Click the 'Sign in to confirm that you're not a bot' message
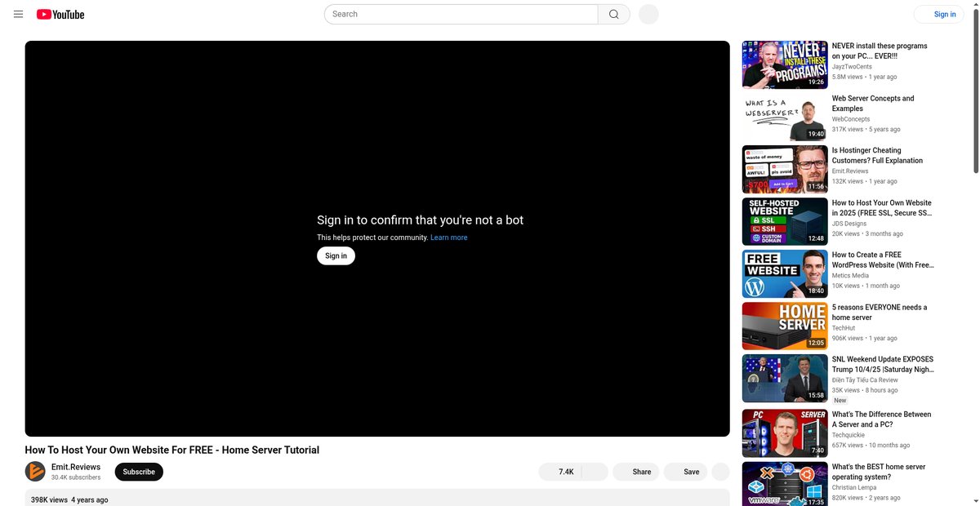Image resolution: width=980 pixels, height=506 pixels. (421, 220)
